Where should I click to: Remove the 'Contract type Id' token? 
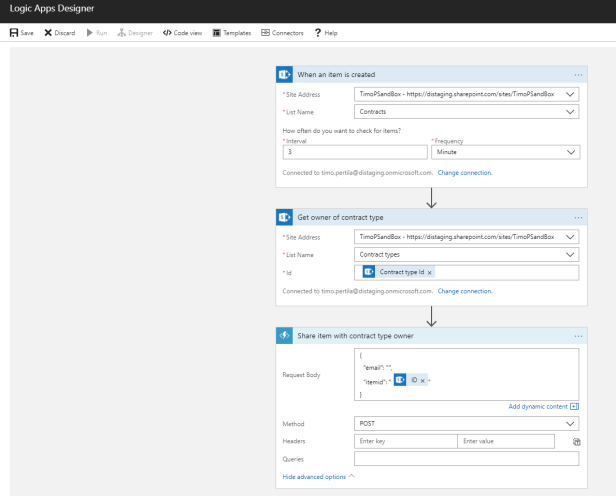click(x=430, y=272)
